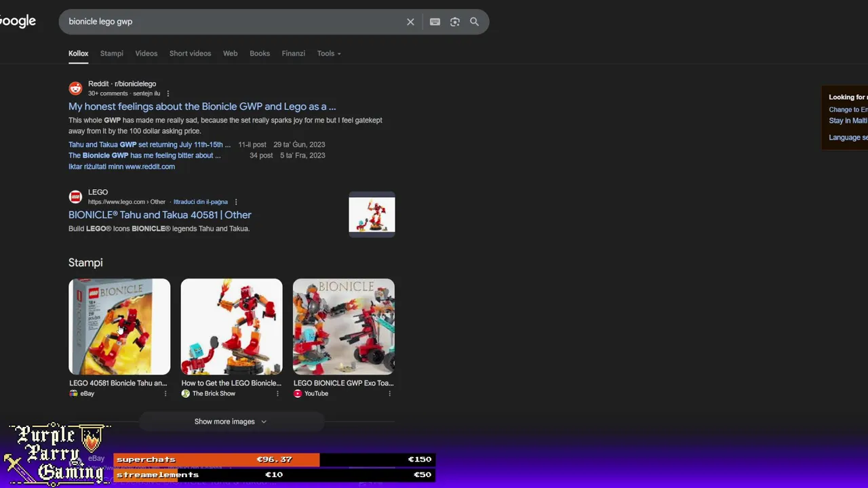Expand the Tools dropdown
This screenshot has width=868, height=488.
[x=329, y=54]
